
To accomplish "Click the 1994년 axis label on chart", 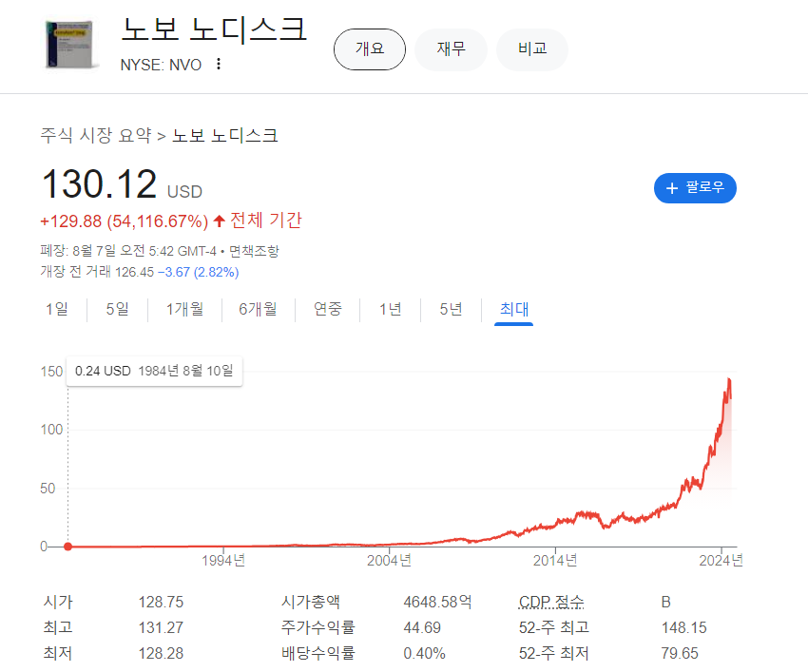I will click(223, 561).
